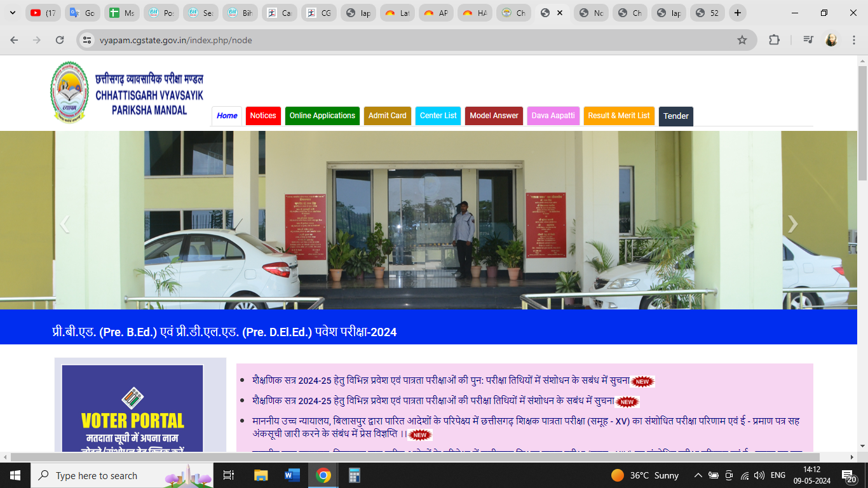Open the Admit Card menu item
The height and width of the screenshot is (488, 868).
pos(387,116)
